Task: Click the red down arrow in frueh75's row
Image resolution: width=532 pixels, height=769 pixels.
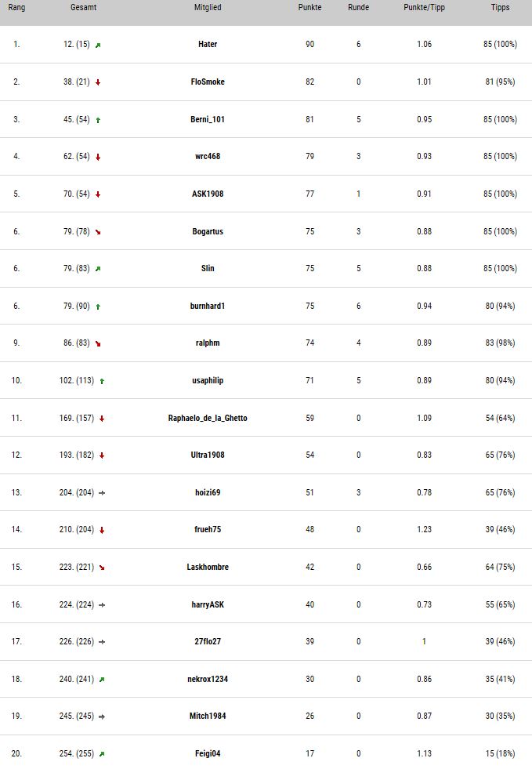Action: coord(102,530)
